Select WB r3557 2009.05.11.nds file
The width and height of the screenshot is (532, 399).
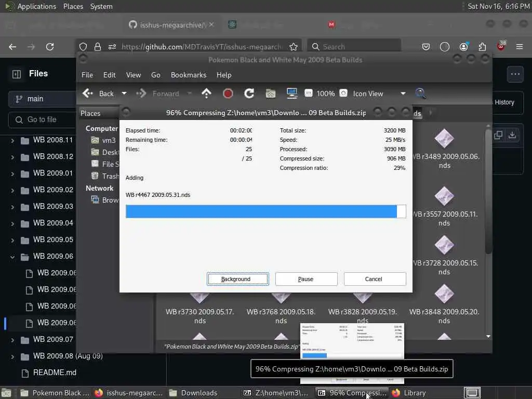(x=444, y=207)
